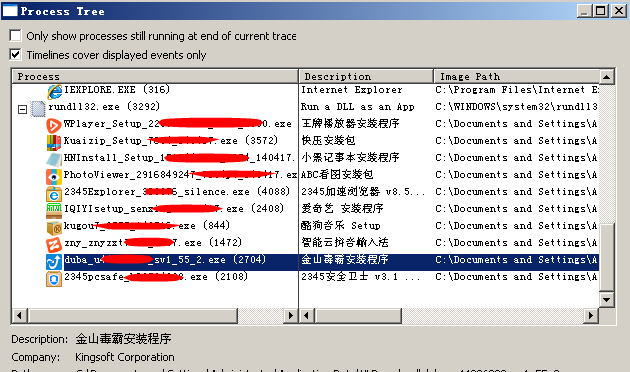Viewport: 630px width, 372px height.
Task: Click the 'Internet Explorer' description cell
Action: click(x=352, y=90)
